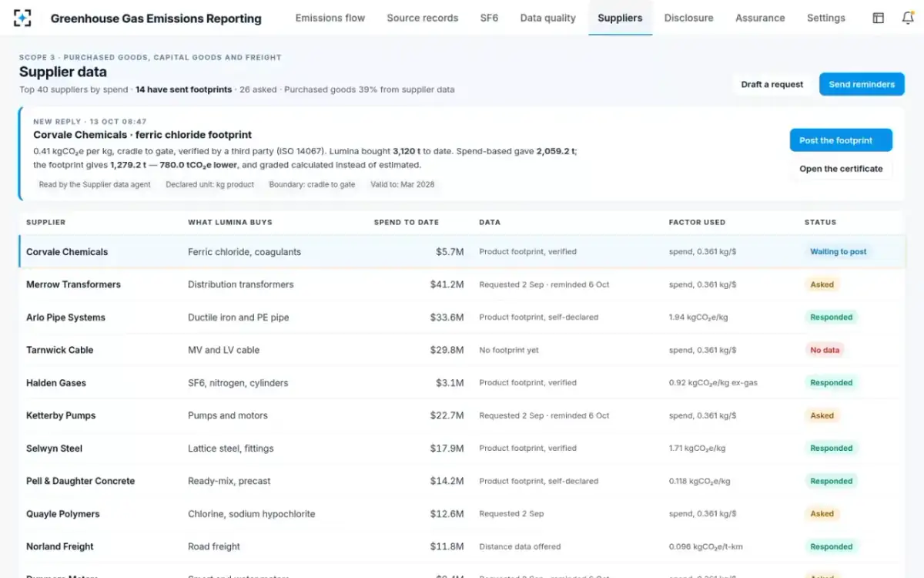
Task: Click Selwyn Steel 'Responded' badge
Action: point(832,449)
